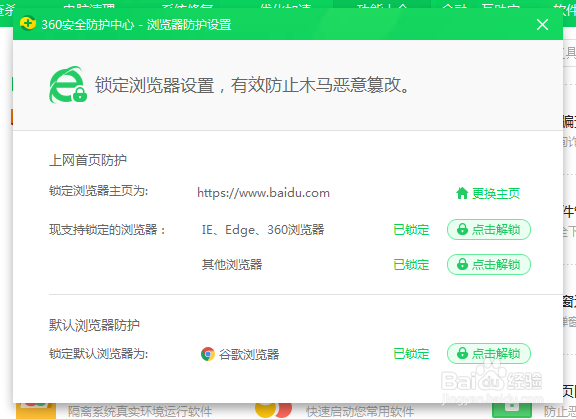Unlock 其他浏览器 homepage lock
The image size is (576, 419).
click(489, 264)
